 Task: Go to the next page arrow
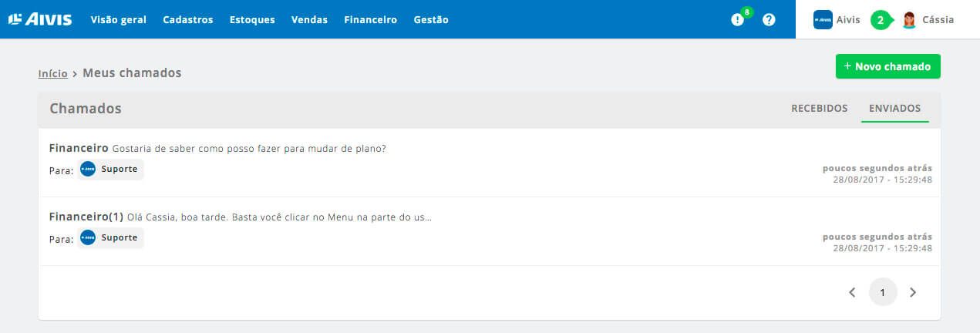pyautogui.click(x=913, y=292)
